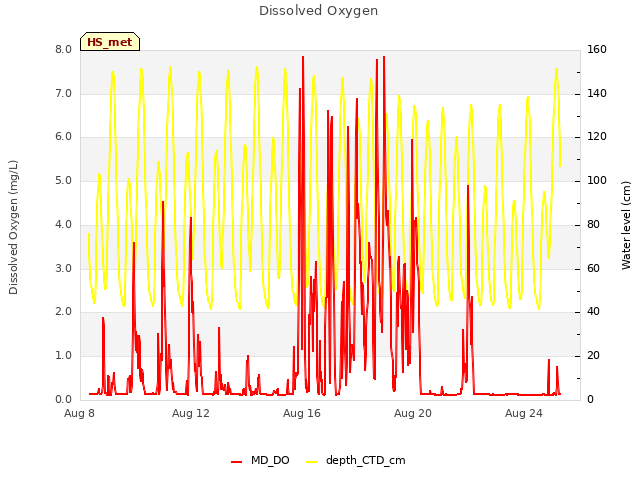This screenshot has width=640, height=480.
Task: Click the 40 right axis value
Action: (x=593, y=312)
